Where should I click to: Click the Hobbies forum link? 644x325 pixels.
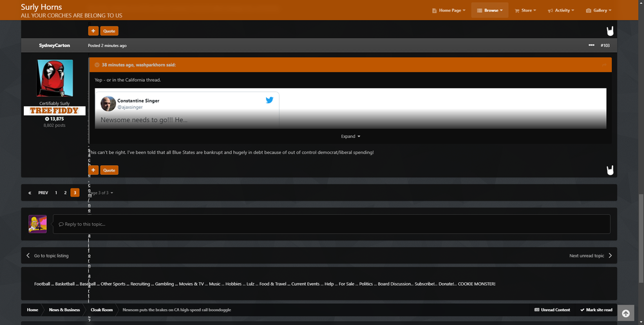[233, 284]
